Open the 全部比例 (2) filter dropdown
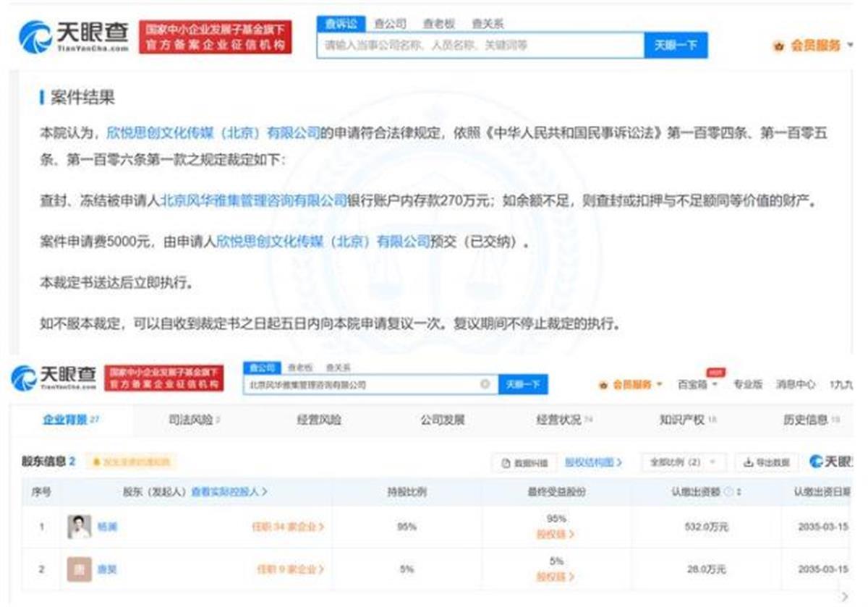This screenshot has width=868, height=607. [683, 462]
